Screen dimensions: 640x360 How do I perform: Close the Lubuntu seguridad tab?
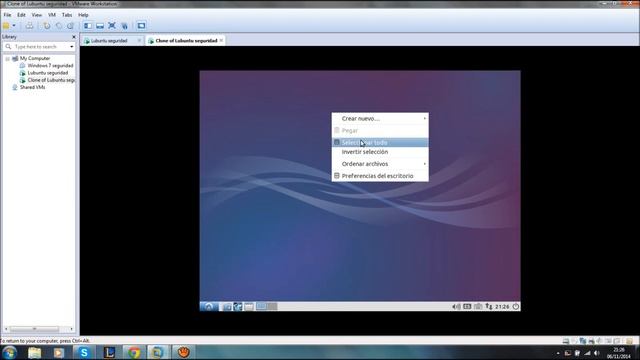tap(140, 40)
